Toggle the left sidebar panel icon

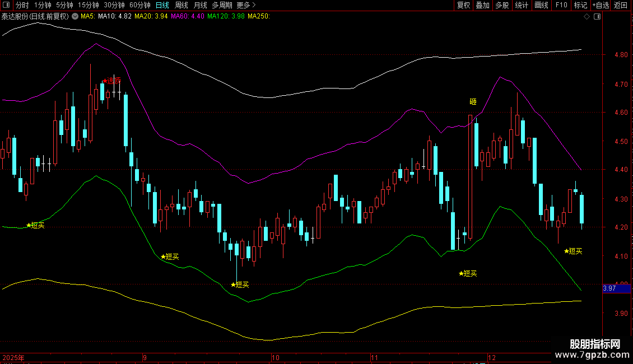6,5
